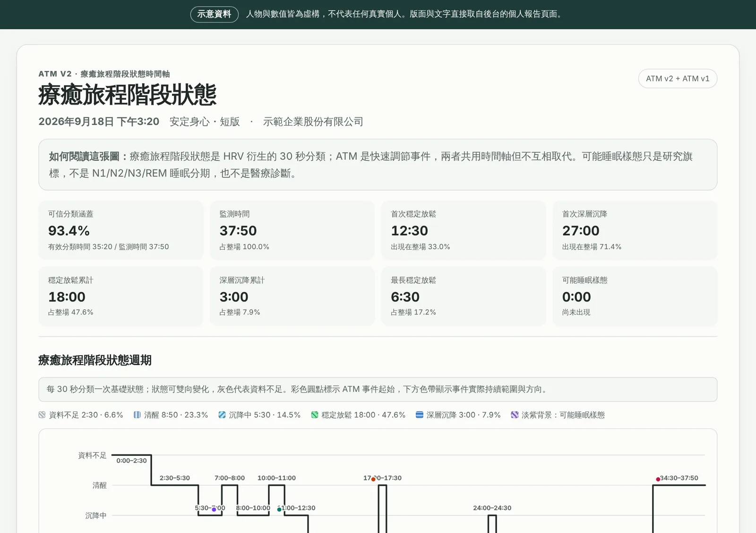Viewport: 756px width, 533px height.
Task: Click the teal ATM event dot near 11:00
Action: tap(279, 509)
